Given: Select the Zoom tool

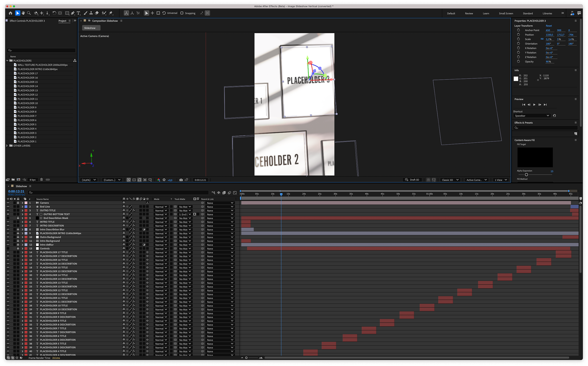Looking at the screenshot, I should 29,13.
